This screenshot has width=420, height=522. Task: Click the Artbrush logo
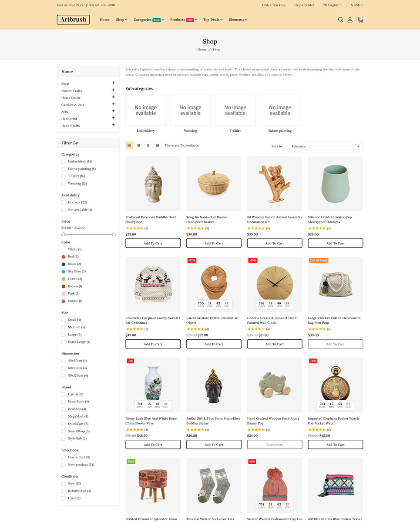point(73,20)
